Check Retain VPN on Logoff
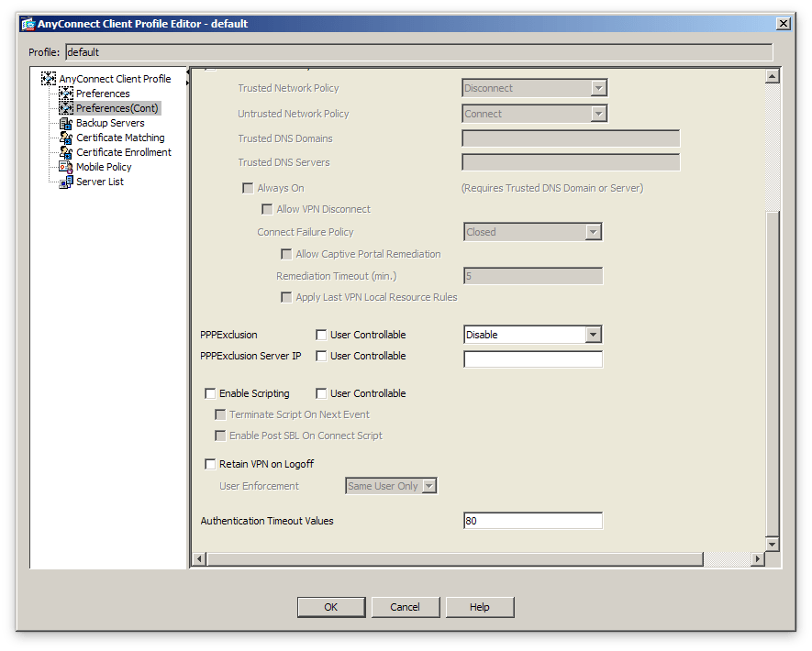812x651 pixels. [x=210, y=464]
